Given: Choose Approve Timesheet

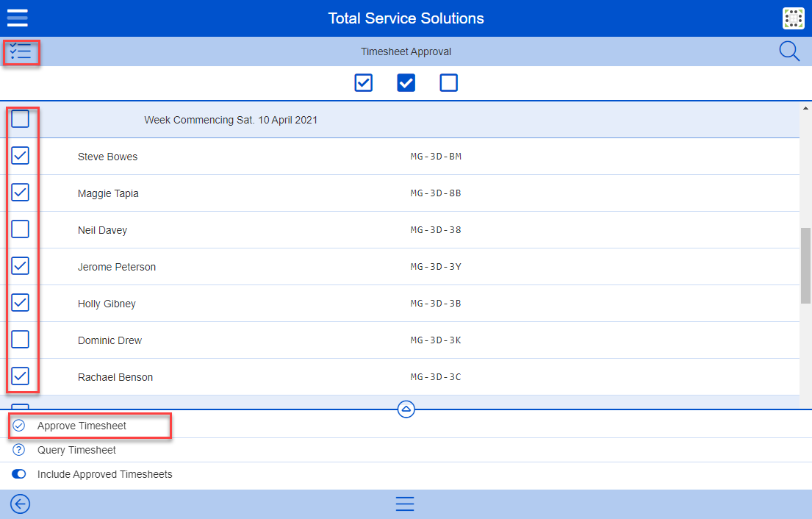Looking at the screenshot, I should pyautogui.click(x=82, y=426).
